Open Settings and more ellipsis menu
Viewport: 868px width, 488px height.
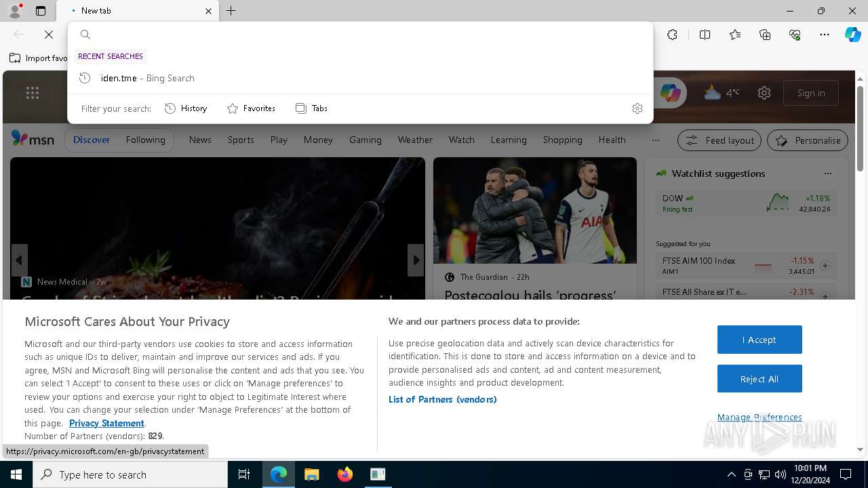(x=825, y=35)
